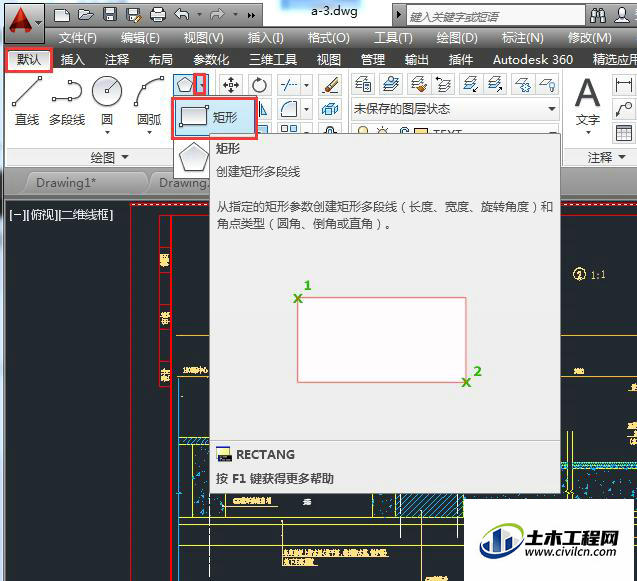The image size is (637, 581).
Task: Expand the search field arrow at its left
Action: tap(399, 15)
